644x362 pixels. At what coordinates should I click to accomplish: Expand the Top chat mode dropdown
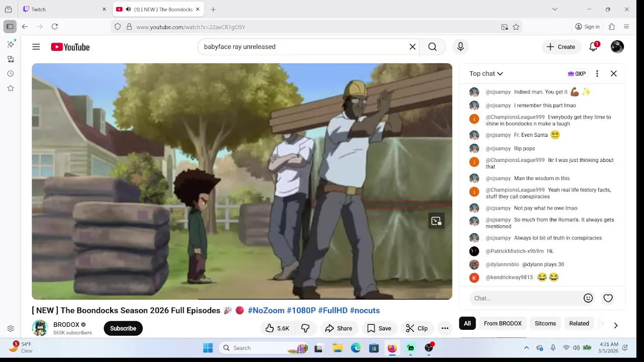coord(486,73)
